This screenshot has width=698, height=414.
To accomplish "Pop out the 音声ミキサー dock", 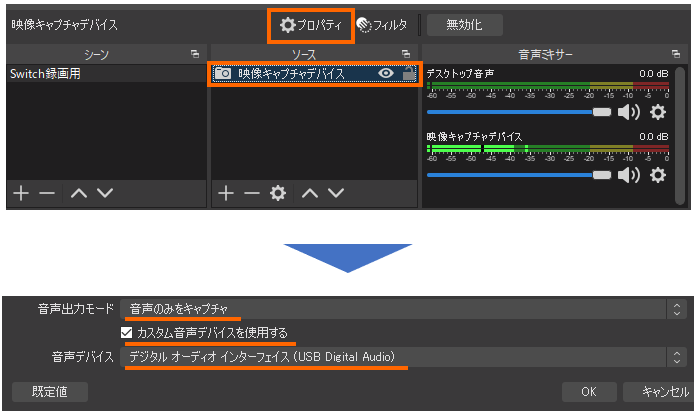I will (676, 54).
